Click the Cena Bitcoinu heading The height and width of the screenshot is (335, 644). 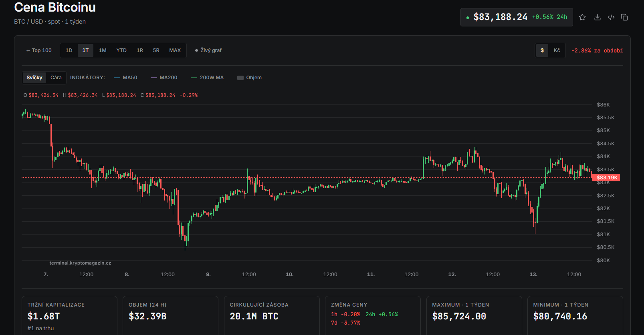[x=55, y=7]
